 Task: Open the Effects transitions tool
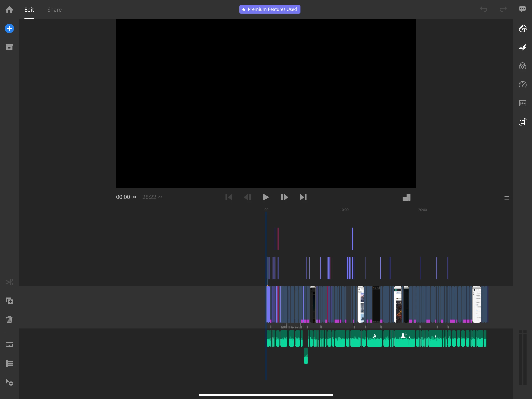522,47
